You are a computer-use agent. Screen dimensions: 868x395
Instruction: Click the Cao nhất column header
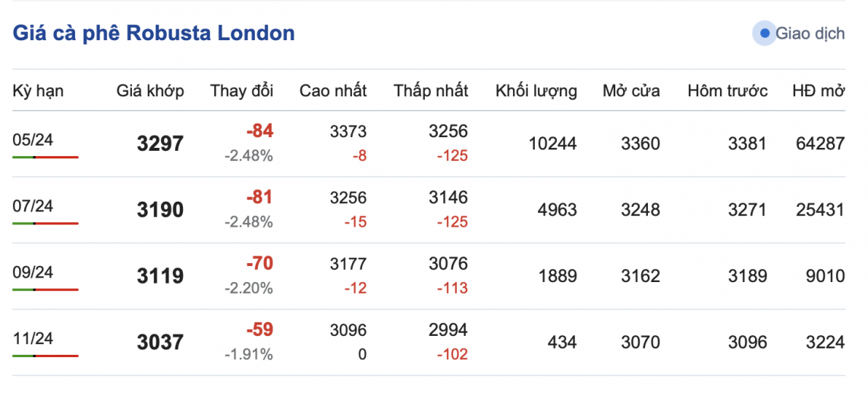point(333,91)
